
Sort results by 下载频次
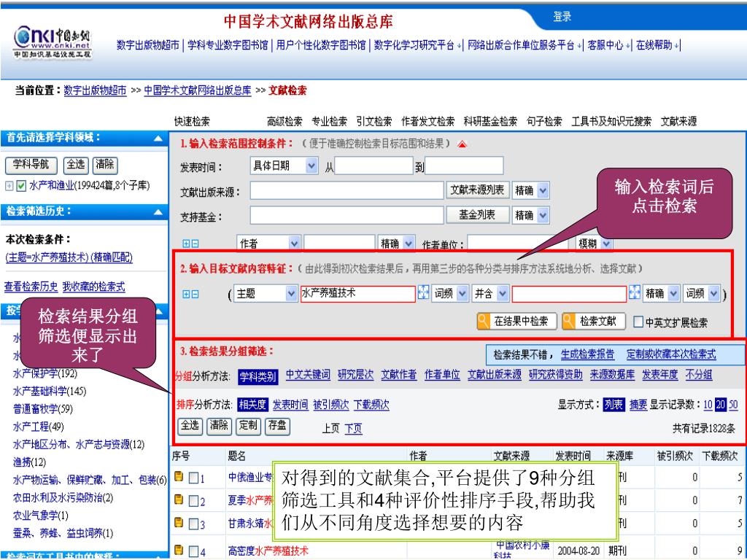pos(371,405)
